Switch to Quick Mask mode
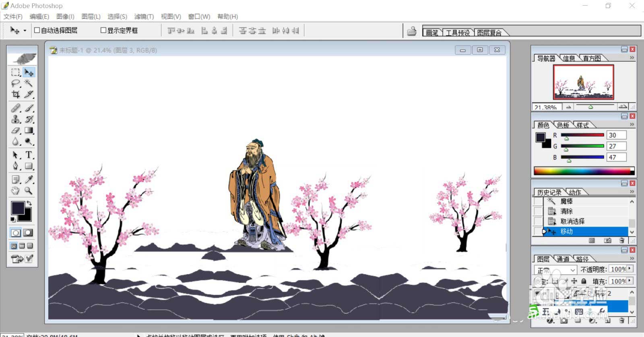The image size is (644, 337). coord(28,233)
